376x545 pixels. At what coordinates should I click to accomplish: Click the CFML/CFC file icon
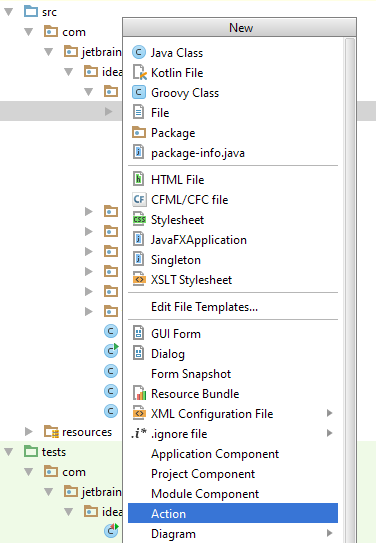point(139,200)
